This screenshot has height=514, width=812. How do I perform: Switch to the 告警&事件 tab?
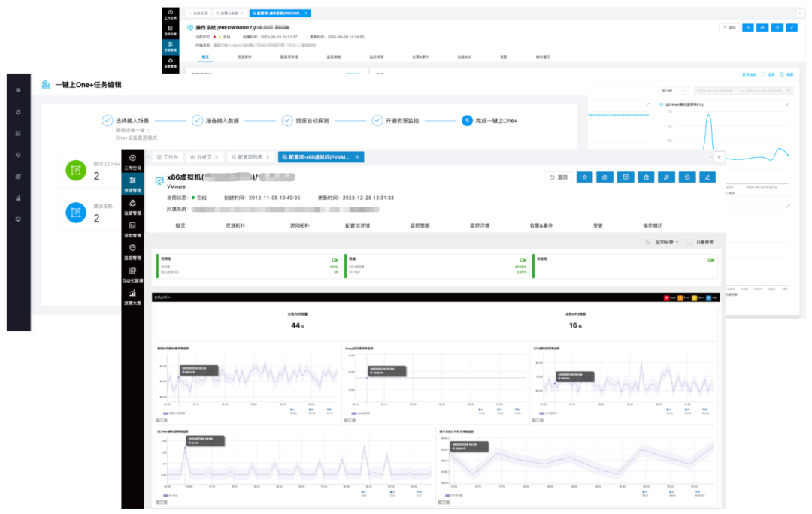(x=541, y=225)
